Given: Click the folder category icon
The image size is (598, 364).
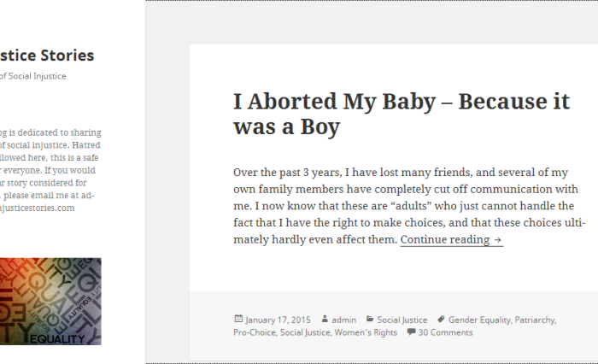Looking at the screenshot, I should tap(370, 319).
